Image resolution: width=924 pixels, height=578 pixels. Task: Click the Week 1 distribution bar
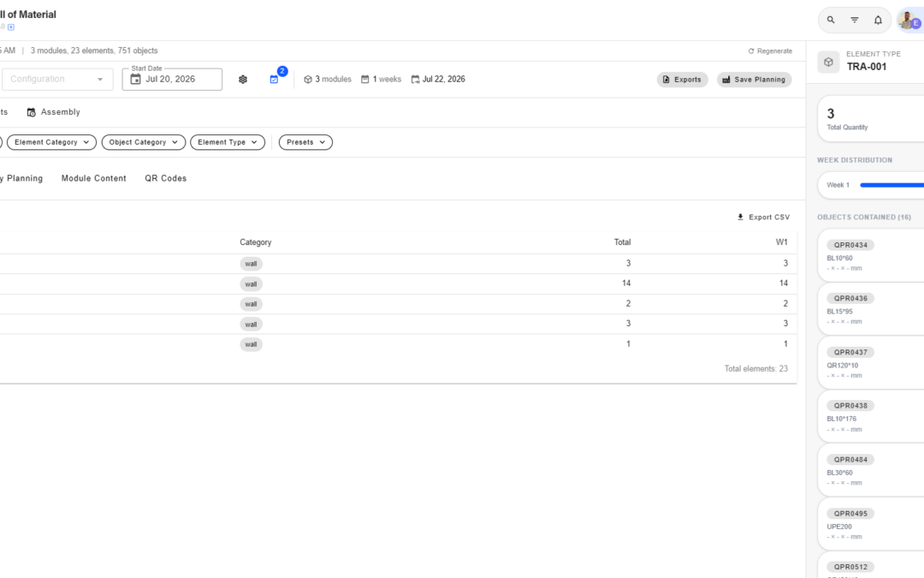pyautogui.click(x=891, y=185)
